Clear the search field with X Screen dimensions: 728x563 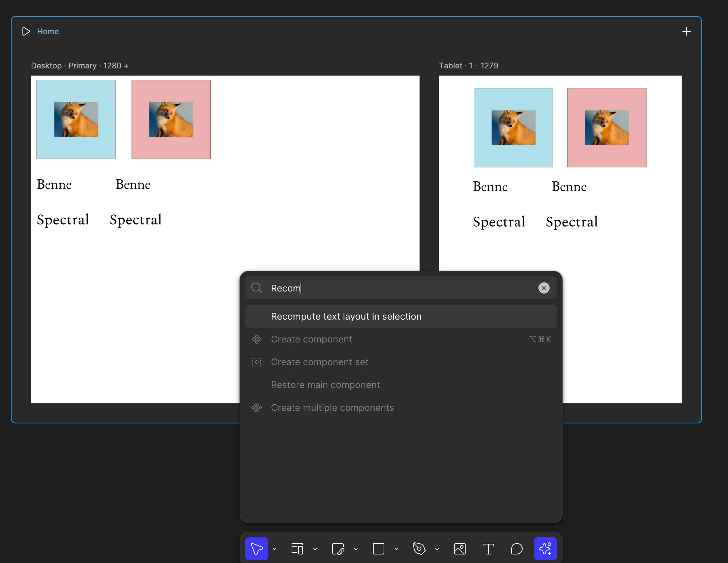tap(544, 288)
